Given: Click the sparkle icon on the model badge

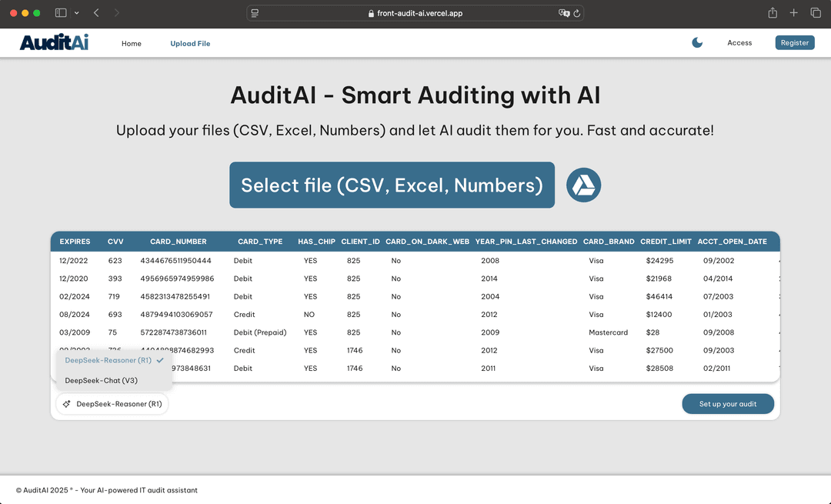Looking at the screenshot, I should tap(66, 403).
